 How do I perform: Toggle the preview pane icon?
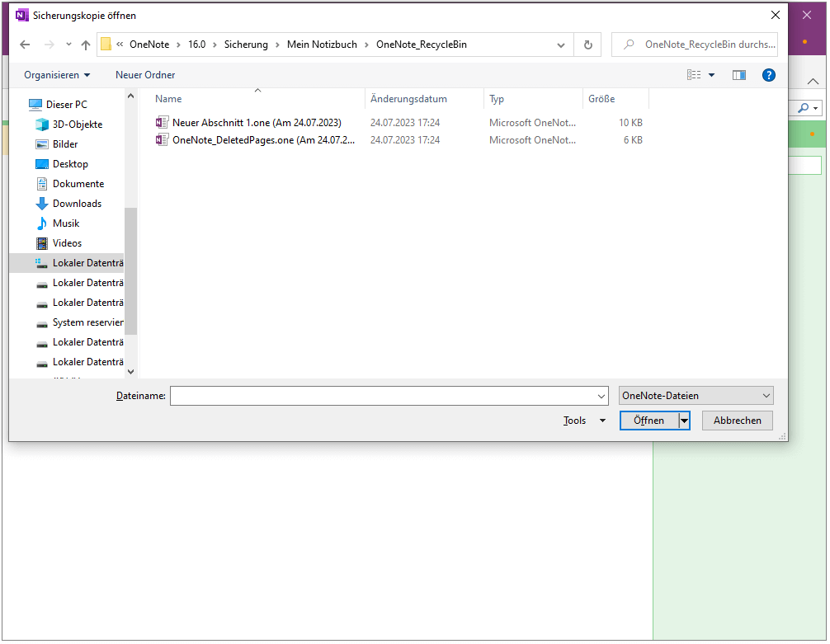[x=739, y=75]
